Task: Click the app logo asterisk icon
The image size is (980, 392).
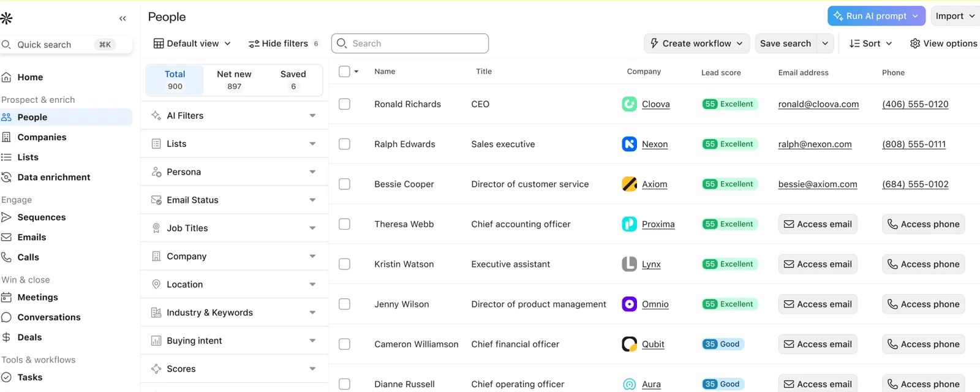Action: (7, 18)
